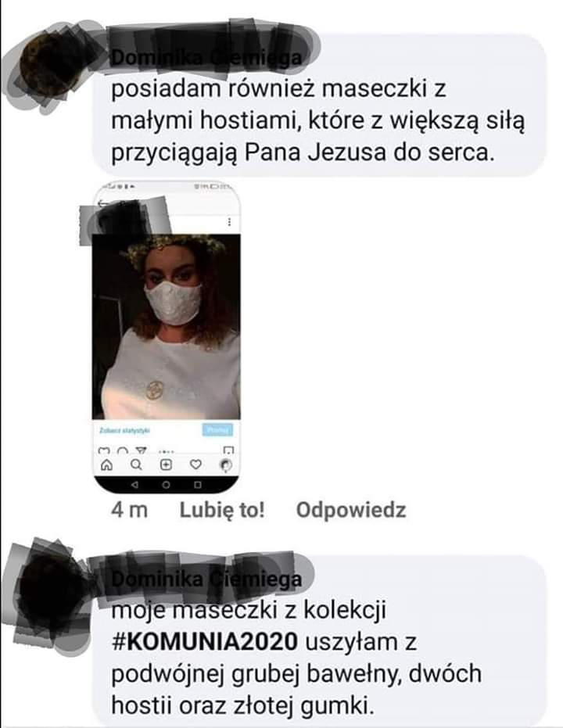Tap the Android recent apps square button
The width and height of the screenshot is (563, 728).
[198, 485]
